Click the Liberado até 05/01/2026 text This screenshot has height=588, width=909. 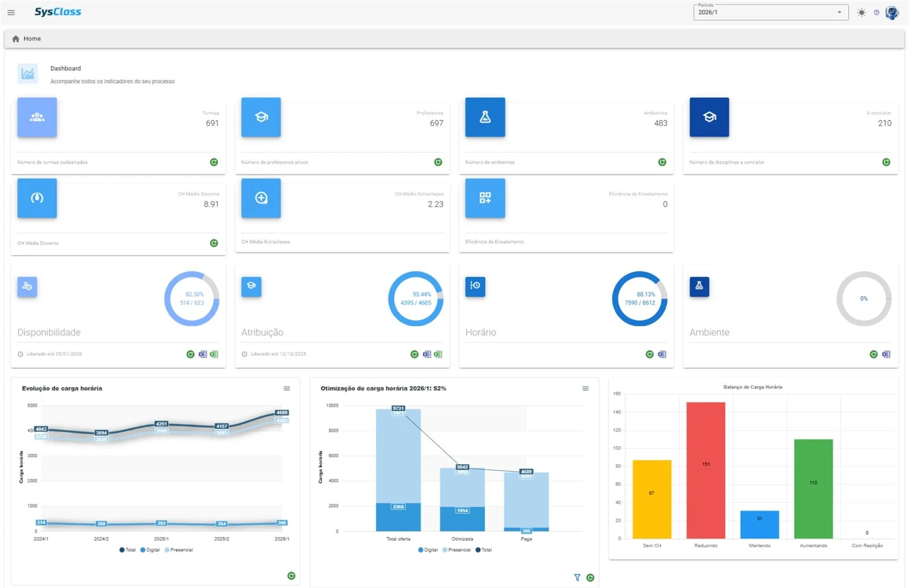54,354
